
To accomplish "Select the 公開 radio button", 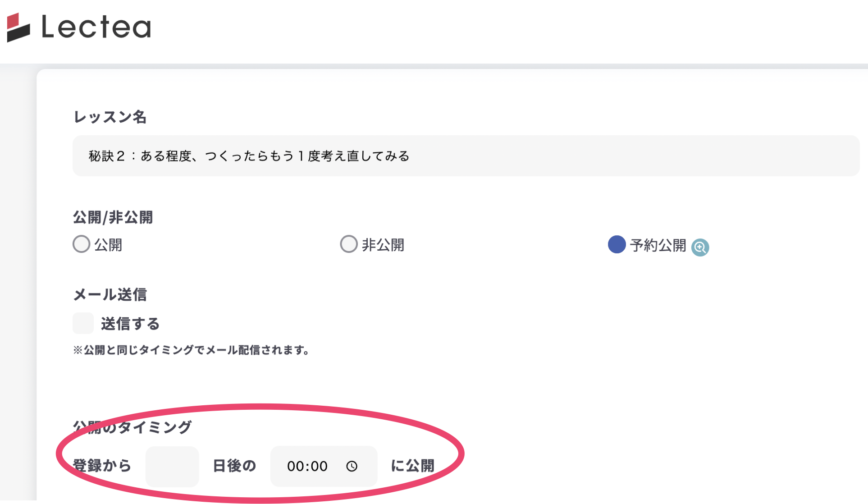I will (x=82, y=244).
